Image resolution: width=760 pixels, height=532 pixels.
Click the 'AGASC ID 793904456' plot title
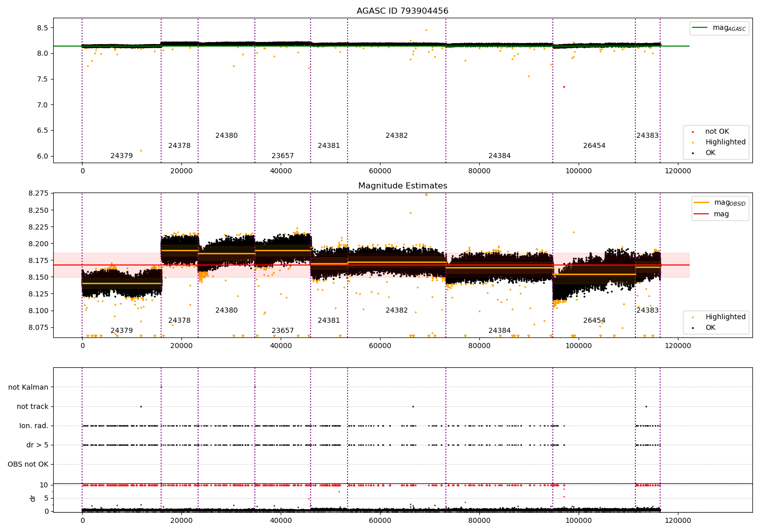tap(402, 11)
